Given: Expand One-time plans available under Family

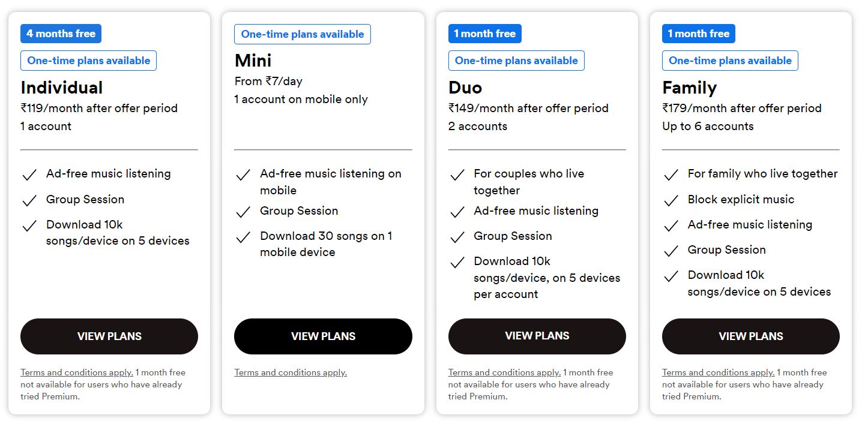Looking at the screenshot, I should pyautogui.click(x=730, y=61).
